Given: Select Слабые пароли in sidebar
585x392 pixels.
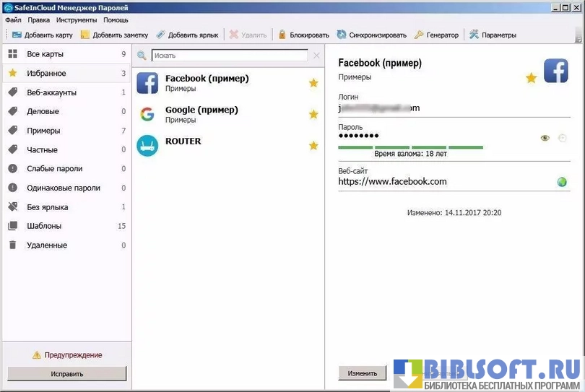Looking at the screenshot, I should [54, 169].
